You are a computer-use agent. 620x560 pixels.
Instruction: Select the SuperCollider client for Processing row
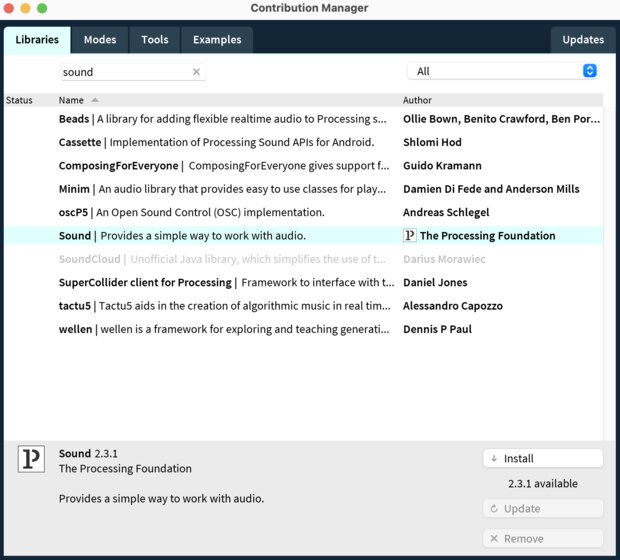(x=304, y=282)
